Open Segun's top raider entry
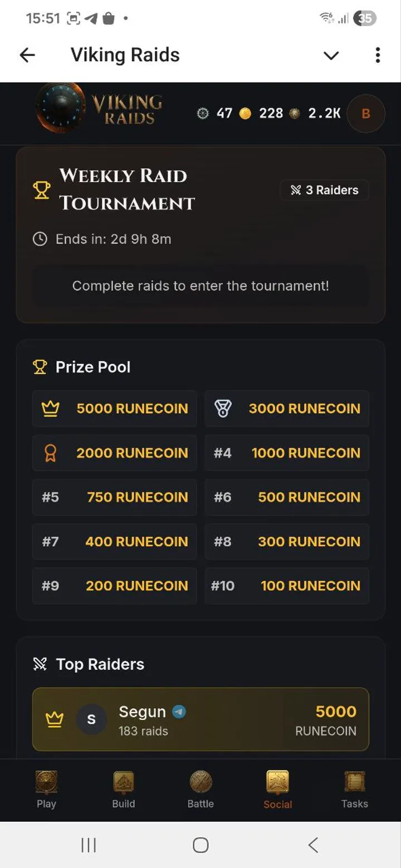The image size is (401, 868). 200,719
